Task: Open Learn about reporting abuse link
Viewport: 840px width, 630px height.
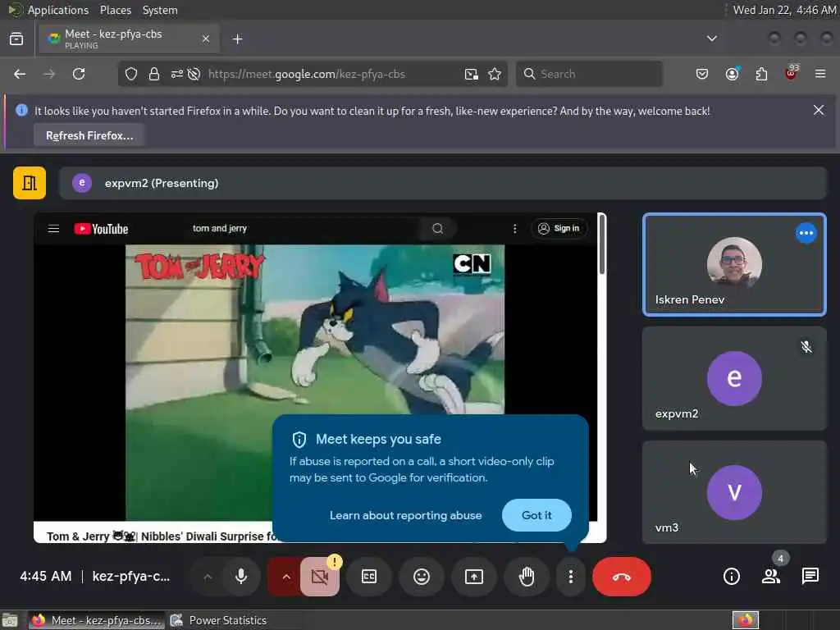Action: point(405,515)
